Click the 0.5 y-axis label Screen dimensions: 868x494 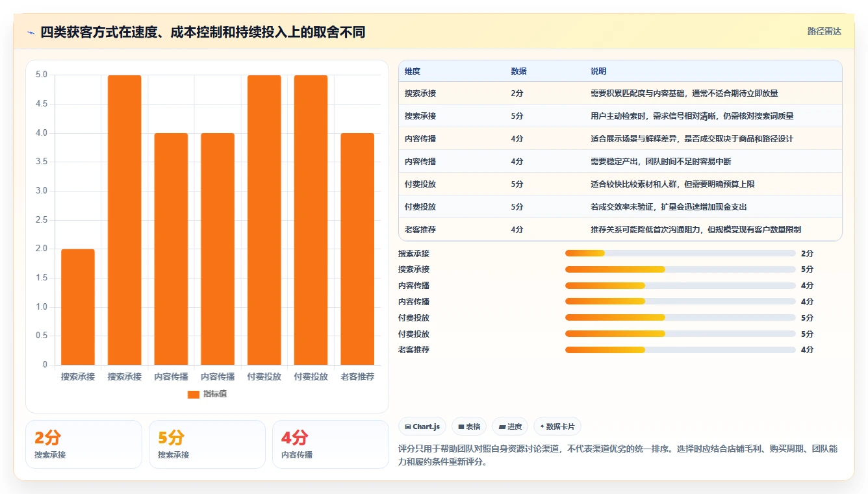pyautogui.click(x=41, y=336)
